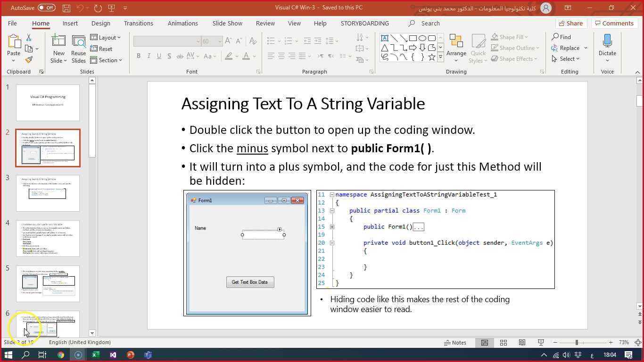Viewport: 644px width, 362px height.
Task: Launch Slide Show from status bar
Action: pos(541,343)
